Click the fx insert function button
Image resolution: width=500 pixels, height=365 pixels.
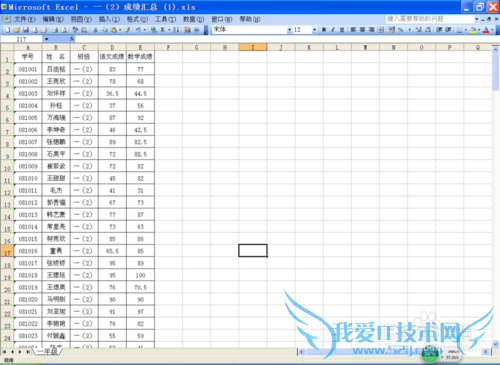tap(72, 39)
